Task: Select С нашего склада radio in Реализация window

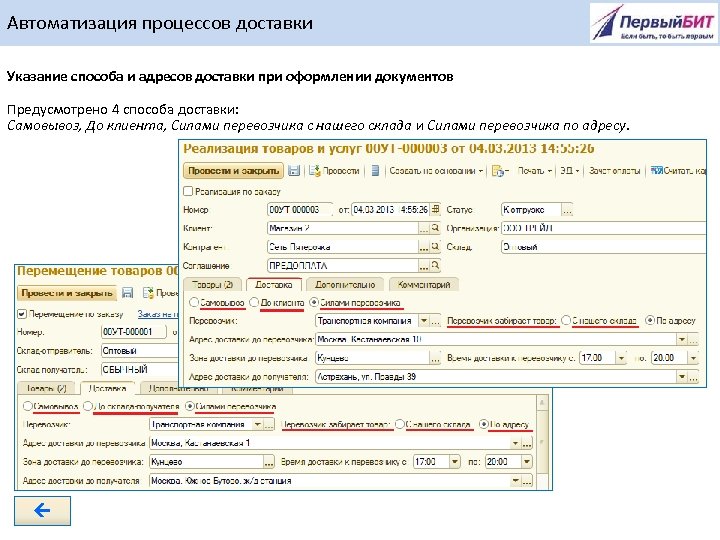Action: 566,321
